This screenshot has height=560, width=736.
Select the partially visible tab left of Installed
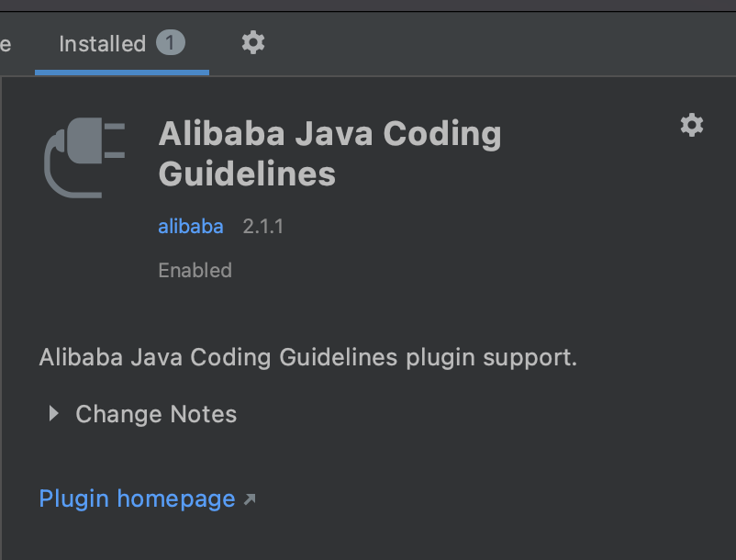coord(6,44)
